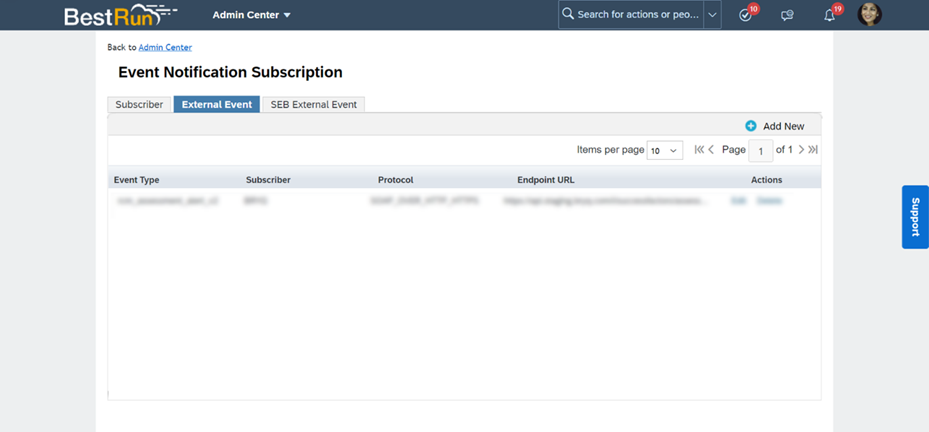Go to the previous page arrow
Viewport: 929px width, 432px height.
click(x=711, y=150)
